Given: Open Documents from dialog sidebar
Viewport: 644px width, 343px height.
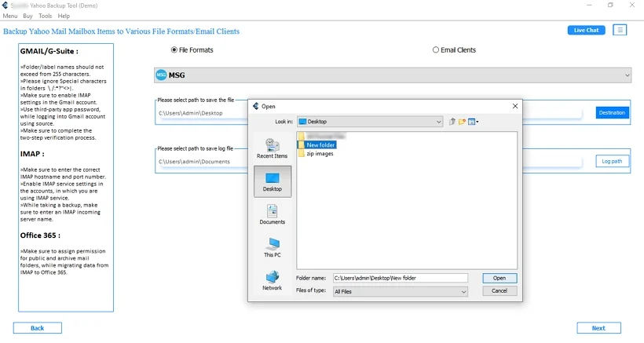Looking at the screenshot, I should click(x=272, y=214).
